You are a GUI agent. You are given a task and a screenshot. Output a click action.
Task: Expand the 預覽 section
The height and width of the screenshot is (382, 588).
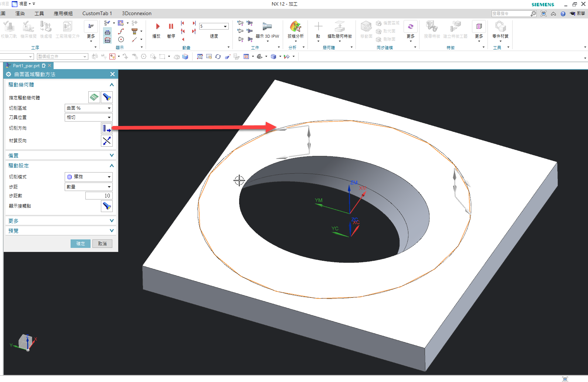(61, 231)
